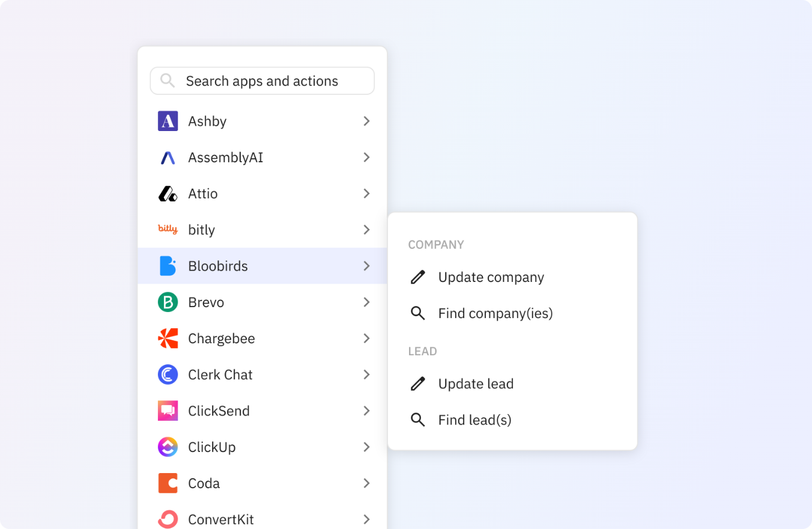This screenshot has width=812, height=529.
Task: Click the Attio logo icon
Action: (168, 194)
